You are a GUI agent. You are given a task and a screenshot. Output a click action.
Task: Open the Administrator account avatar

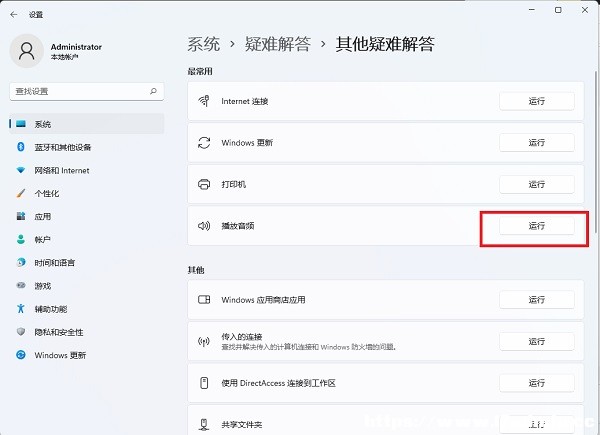click(27, 51)
